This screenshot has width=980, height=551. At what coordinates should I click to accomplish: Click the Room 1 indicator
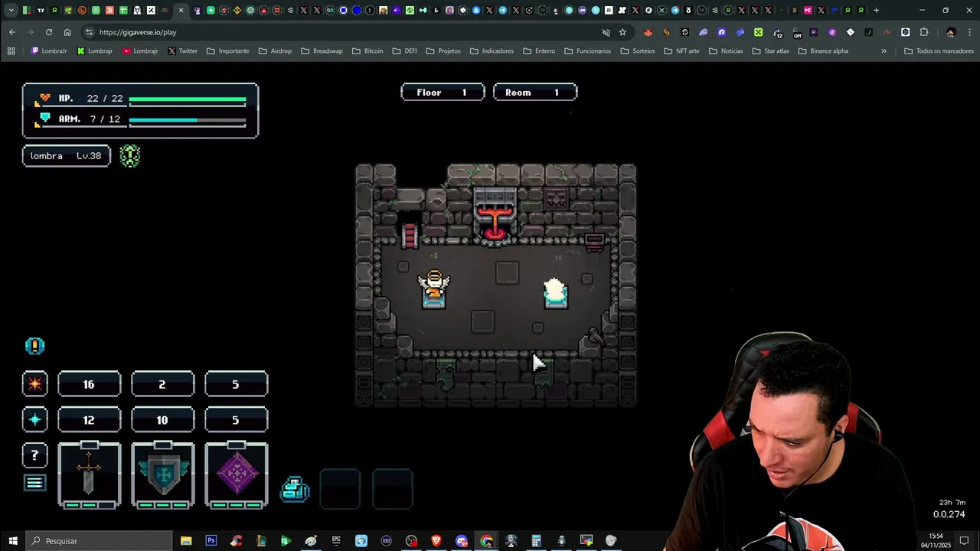[535, 93]
